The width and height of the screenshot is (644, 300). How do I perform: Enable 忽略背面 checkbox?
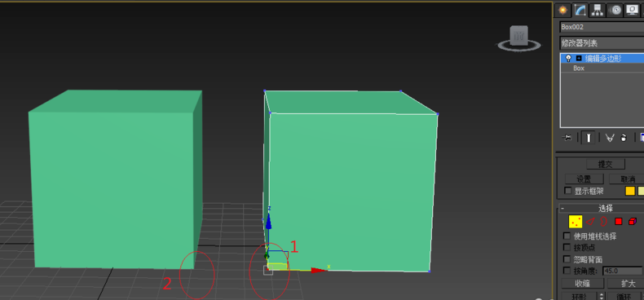(567, 259)
